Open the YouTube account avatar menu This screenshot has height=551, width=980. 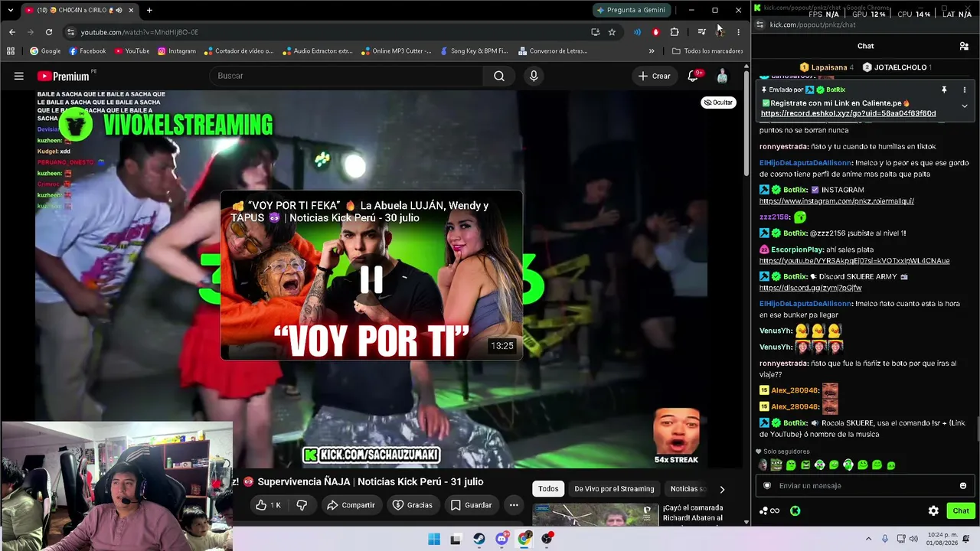[x=722, y=76]
